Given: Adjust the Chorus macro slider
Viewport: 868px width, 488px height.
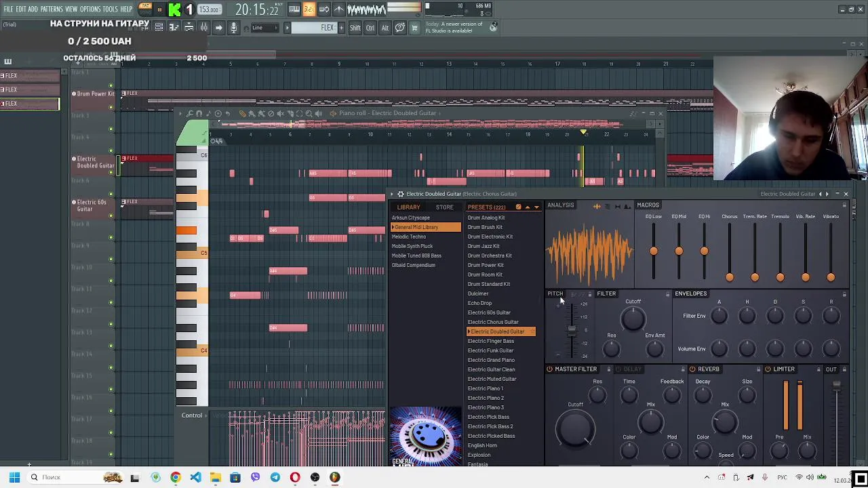Looking at the screenshot, I should [730, 277].
